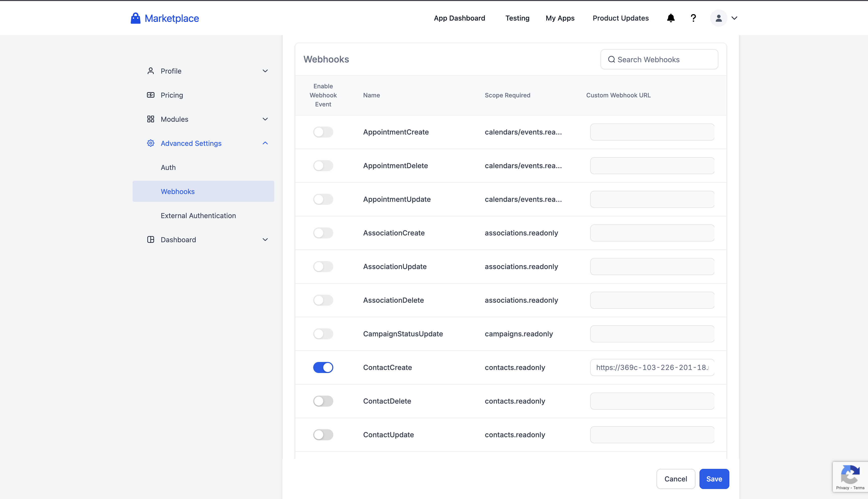
Task: Enable the ContactUpdate webhook toggle
Action: pyautogui.click(x=323, y=434)
